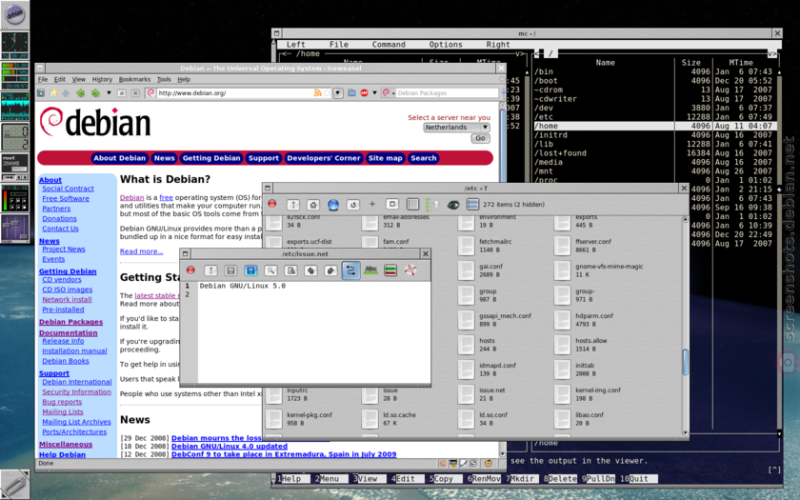Open the Netherlands server dropdown
The width and height of the screenshot is (800, 500).
click(457, 127)
